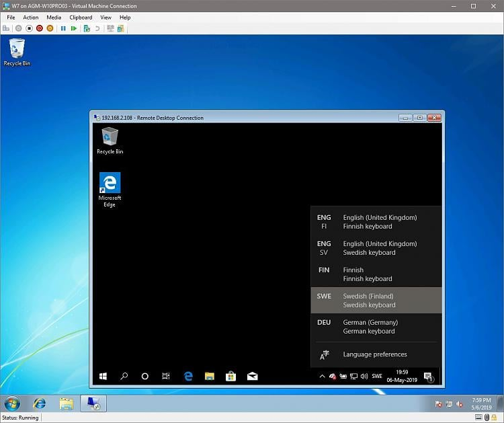Open volume speaker icon in remote tray
504x423 pixels.
point(364,376)
